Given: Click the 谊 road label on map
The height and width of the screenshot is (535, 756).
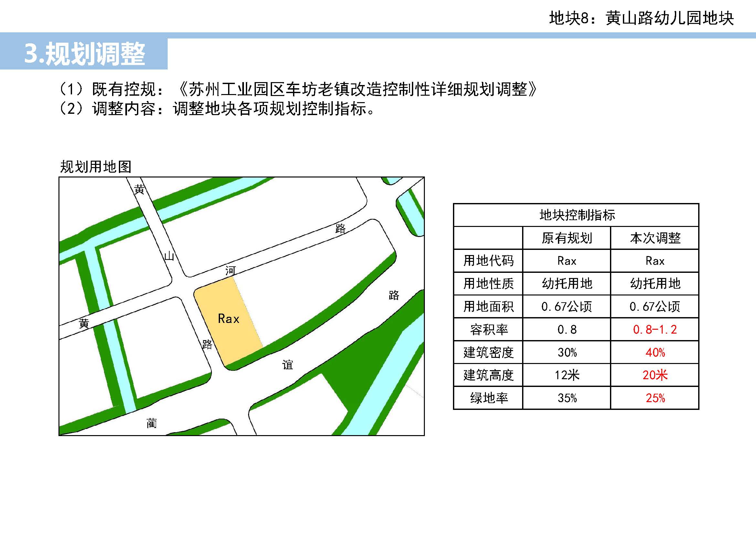Looking at the screenshot, I should click(288, 365).
